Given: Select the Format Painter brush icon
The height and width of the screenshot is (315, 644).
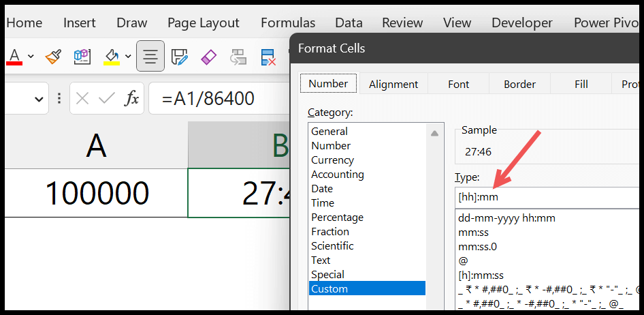Looking at the screenshot, I should (53, 57).
